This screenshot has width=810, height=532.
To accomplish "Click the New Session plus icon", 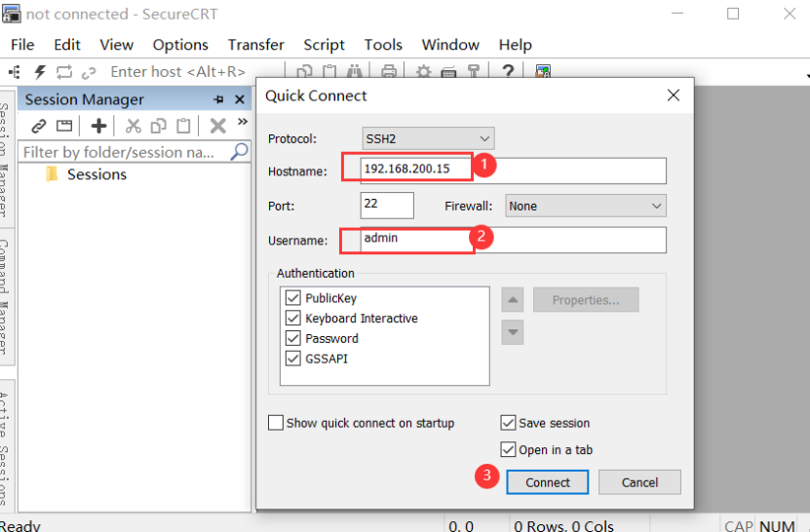I will coord(98,126).
